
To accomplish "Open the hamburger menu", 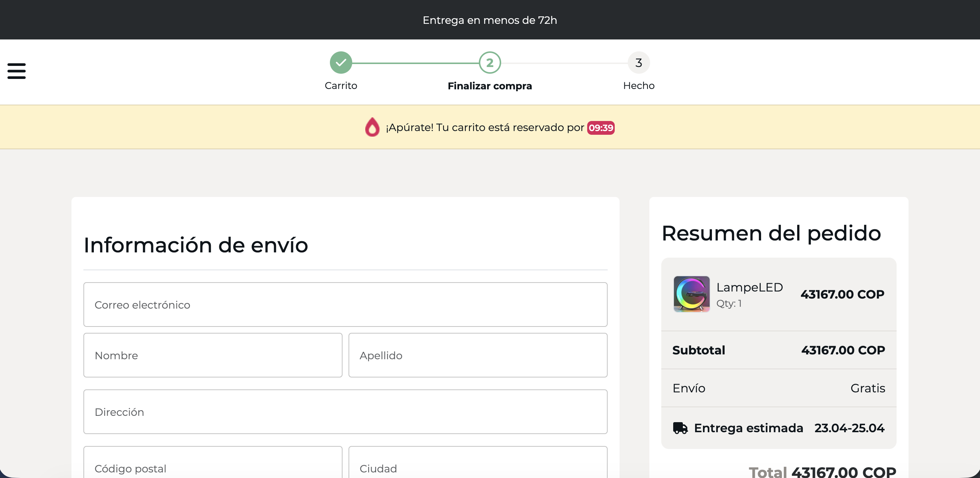I will [16, 71].
